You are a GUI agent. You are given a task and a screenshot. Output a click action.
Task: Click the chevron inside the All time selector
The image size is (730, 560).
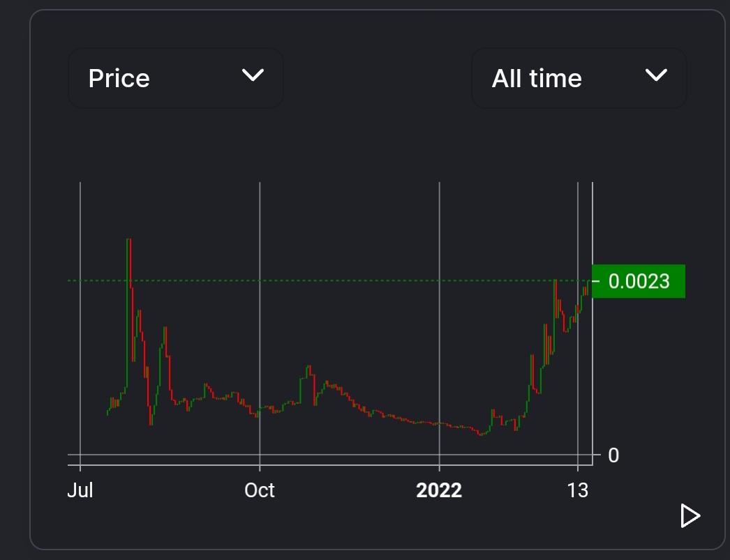pyautogui.click(x=655, y=75)
